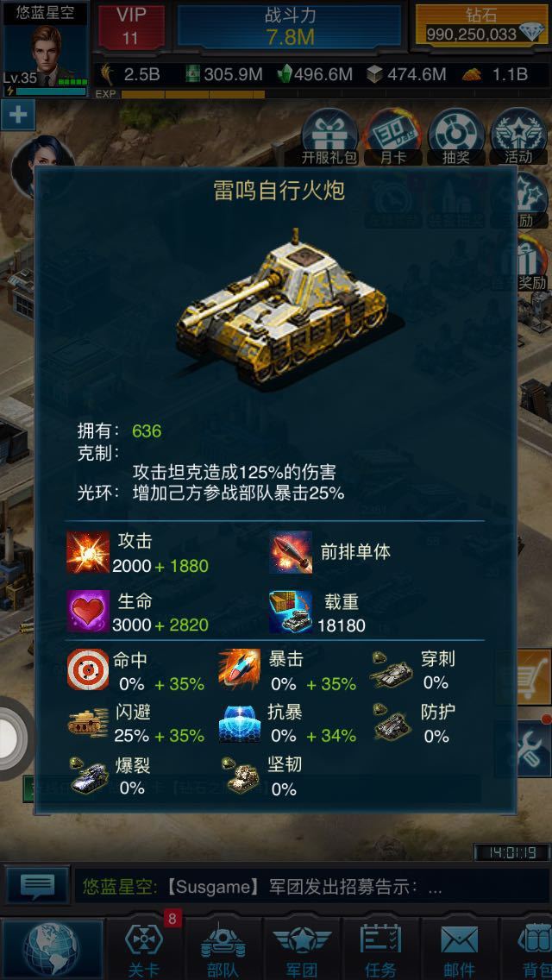The height and width of the screenshot is (980, 552).
Task: Tap the 命中 target accuracy icon
Action: pyautogui.click(x=88, y=669)
